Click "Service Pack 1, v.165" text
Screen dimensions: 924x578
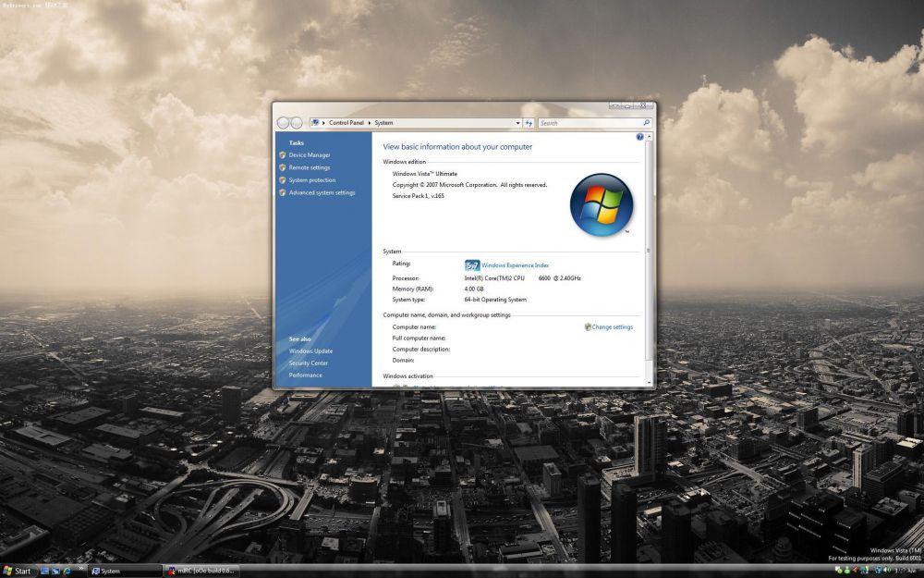419,196
